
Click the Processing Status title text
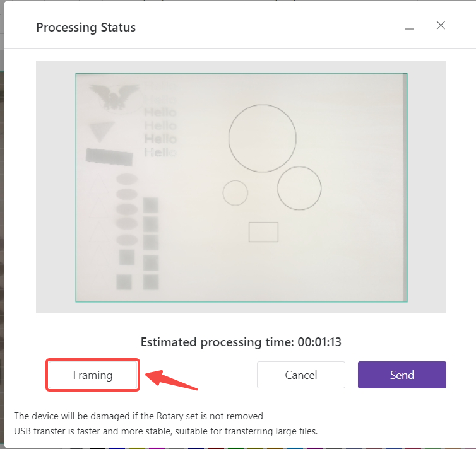click(86, 28)
